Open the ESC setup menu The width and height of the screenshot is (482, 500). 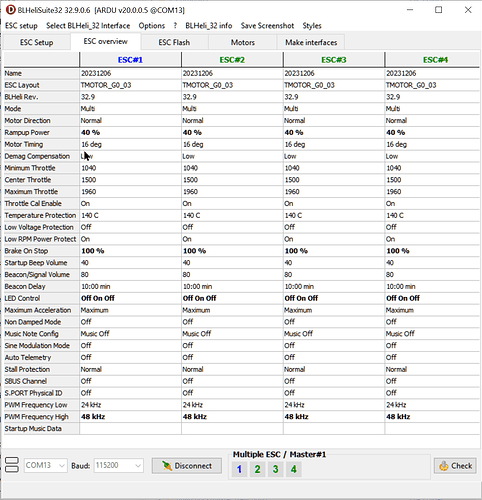[x=21, y=26]
